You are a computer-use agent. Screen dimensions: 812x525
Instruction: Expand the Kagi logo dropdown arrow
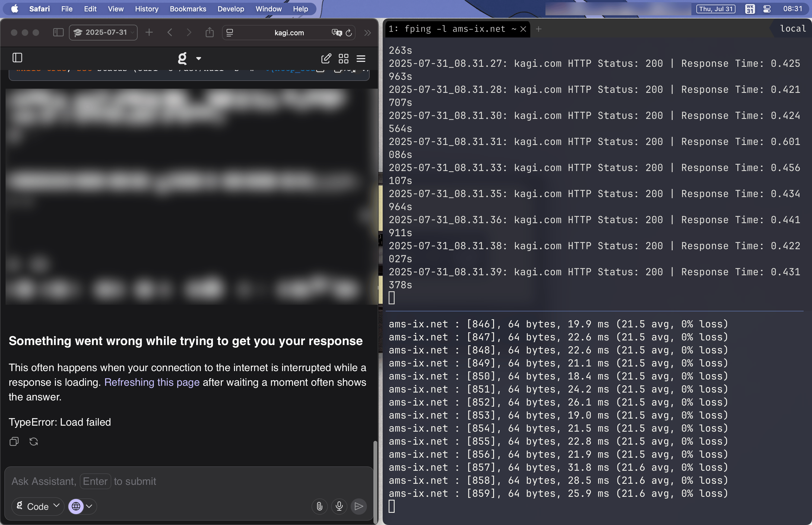pos(199,58)
